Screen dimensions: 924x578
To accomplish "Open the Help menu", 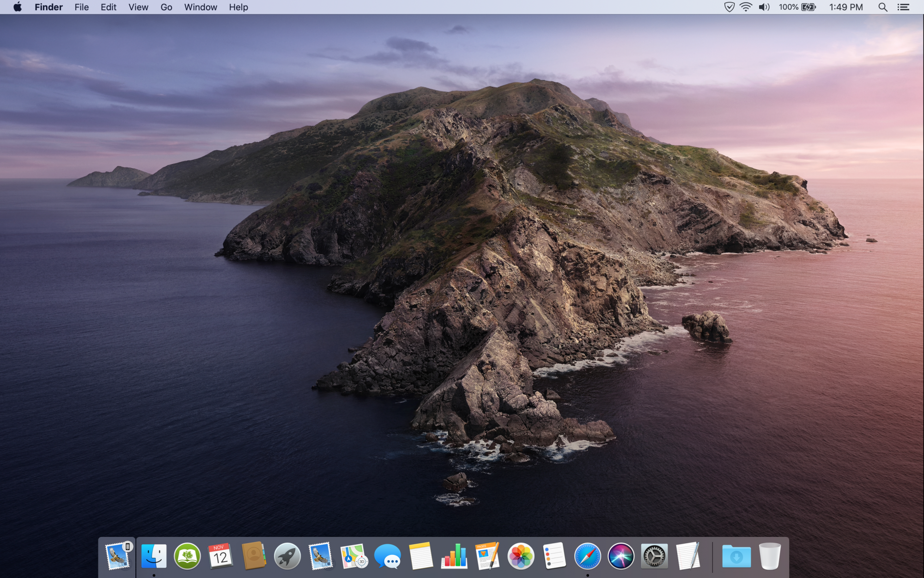I will (x=238, y=7).
